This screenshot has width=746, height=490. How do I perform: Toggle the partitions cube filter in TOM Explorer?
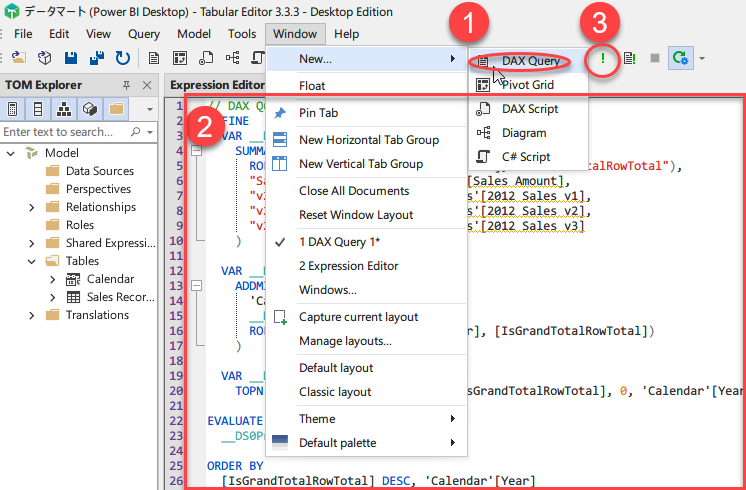(89, 109)
